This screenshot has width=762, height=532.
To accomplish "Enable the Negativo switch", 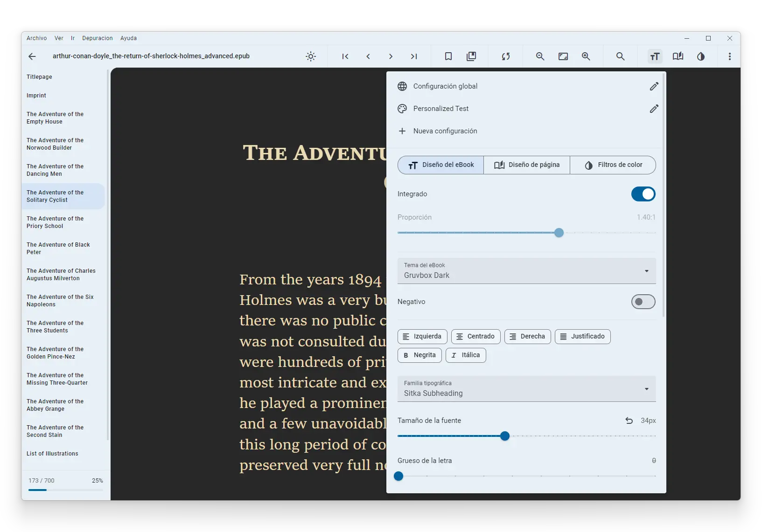I will point(643,302).
